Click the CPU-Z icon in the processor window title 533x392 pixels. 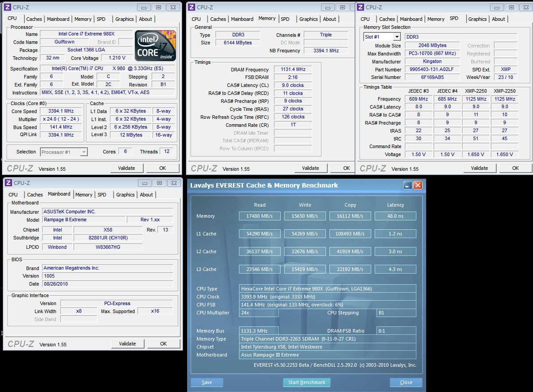pyautogui.click(x=7, y=7)
